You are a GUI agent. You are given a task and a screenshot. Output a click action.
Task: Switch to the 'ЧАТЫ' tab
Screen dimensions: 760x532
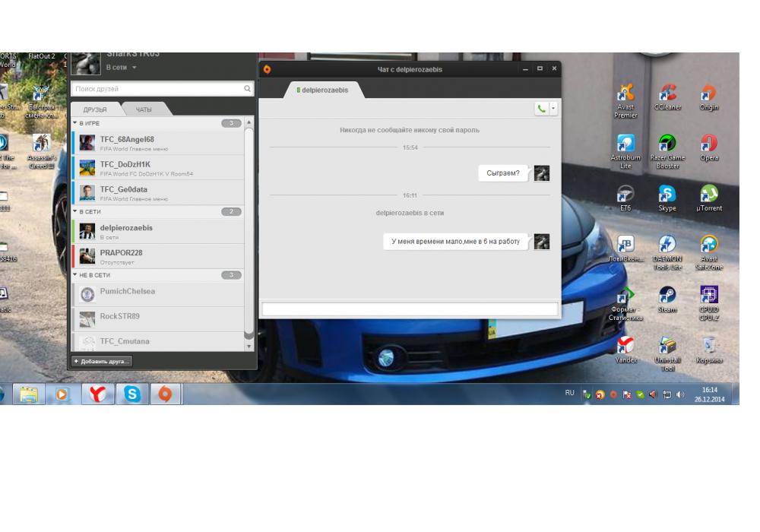click(x=144, y=109)
